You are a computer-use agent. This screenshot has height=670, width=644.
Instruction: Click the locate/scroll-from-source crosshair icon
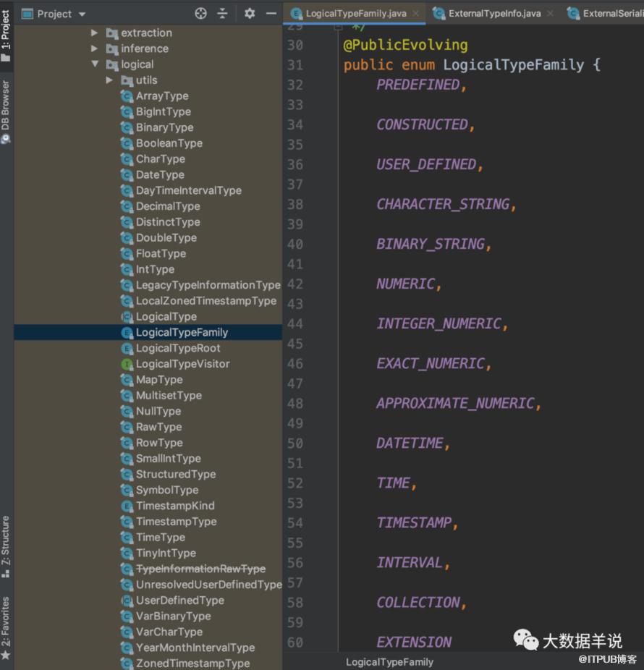[200, 14]
